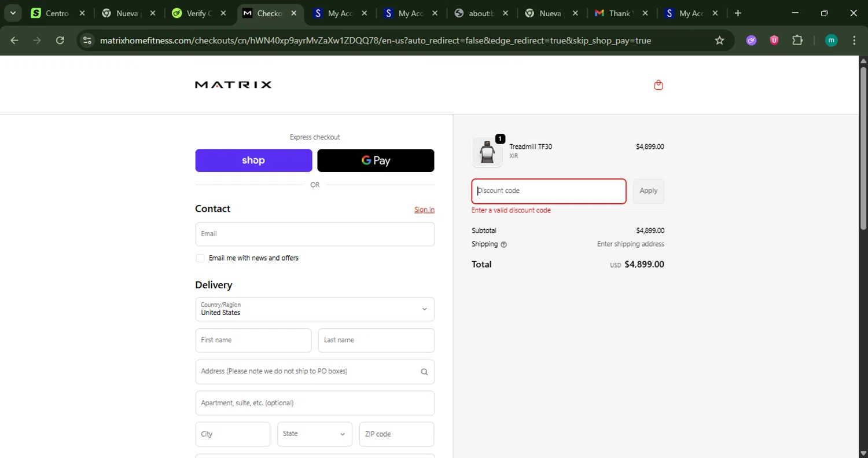Open a new browser tab with plus
Image resolution: width=868 pixels, height=458 pixels.
point(738,13)
